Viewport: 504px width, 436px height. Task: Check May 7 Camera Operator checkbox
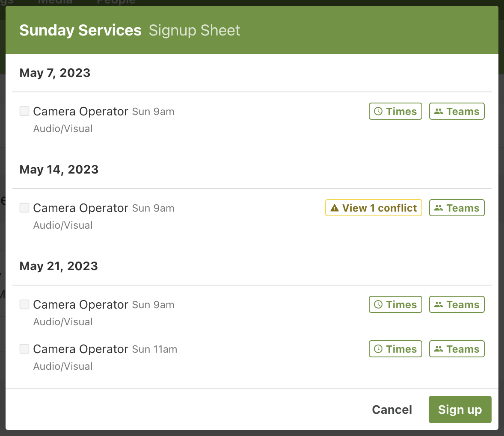pyautogui.click(x=24, y=111)
